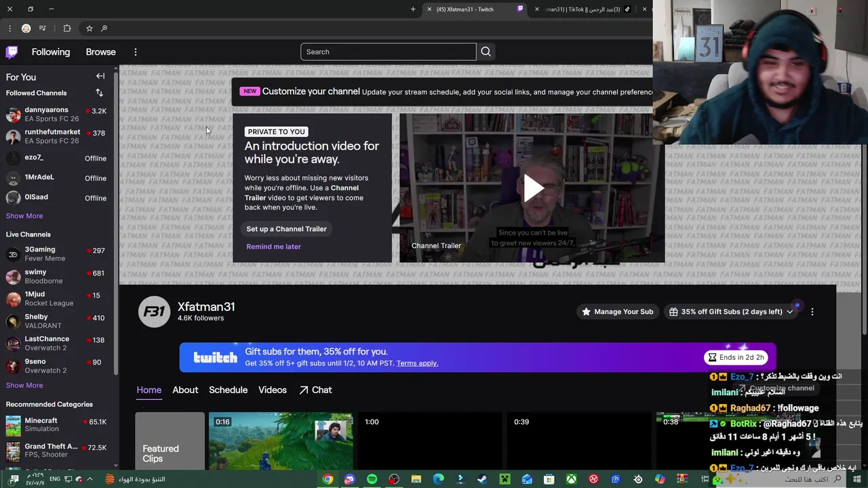This screenshot has height=488, width=868.
Task: Open 1Mjud Rocket League channel
Action: coord(57,299)
